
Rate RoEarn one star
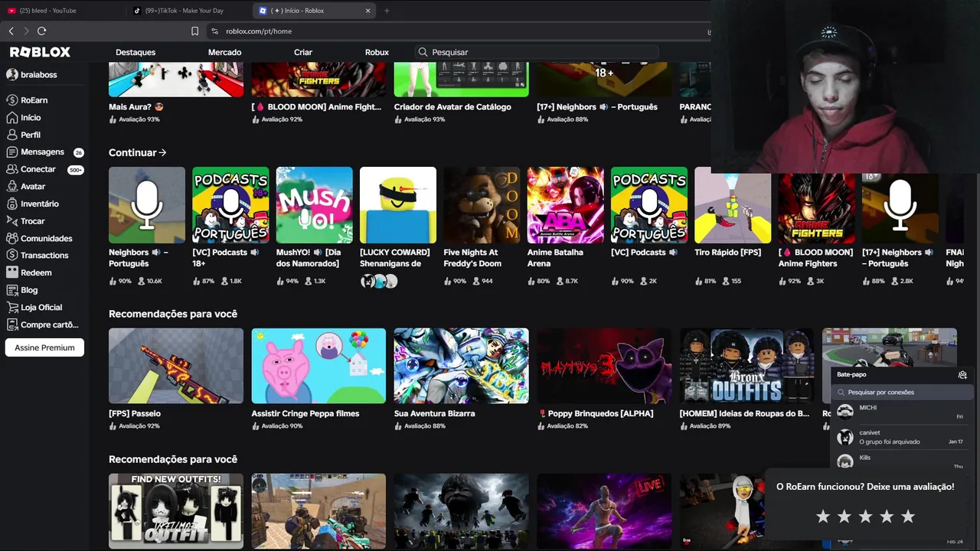[823, 517]
